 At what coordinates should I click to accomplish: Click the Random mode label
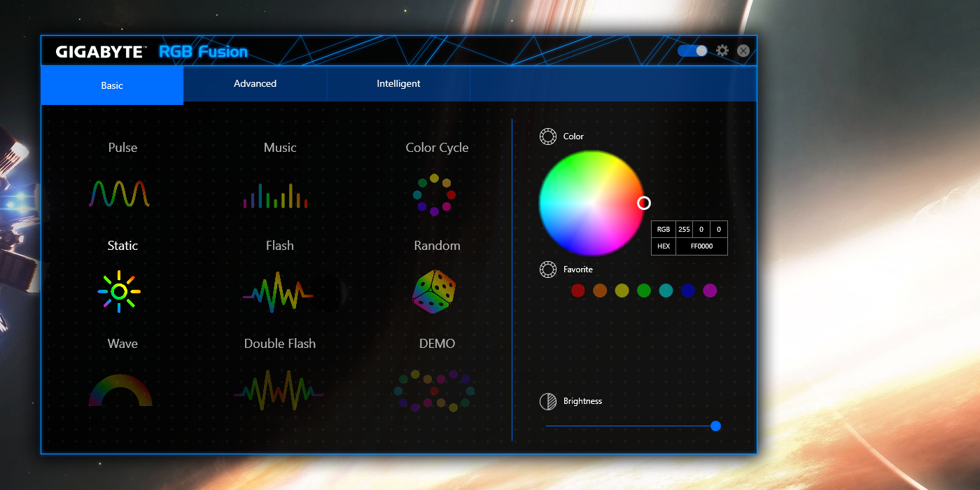(x=437, y=246)
